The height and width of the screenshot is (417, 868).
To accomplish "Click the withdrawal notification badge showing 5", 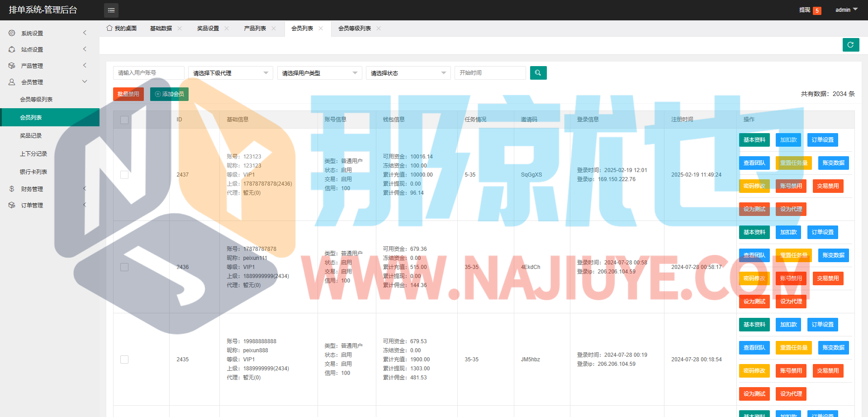I will coord(817,11).
